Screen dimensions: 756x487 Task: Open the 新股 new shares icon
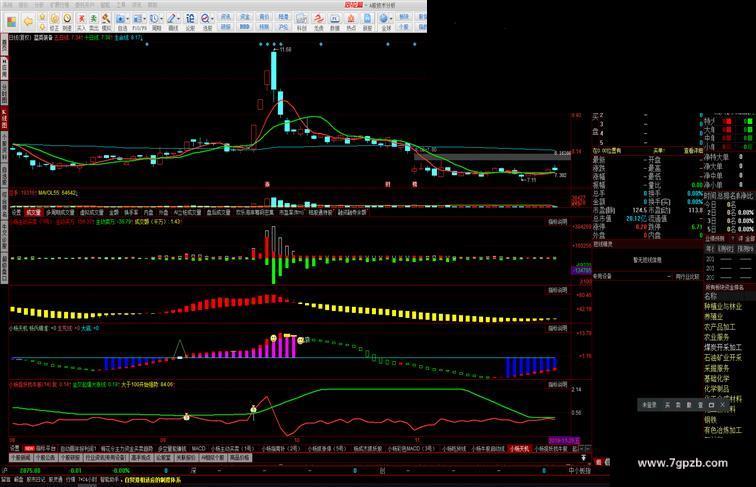pyautogui.click(x=367, y=22)
